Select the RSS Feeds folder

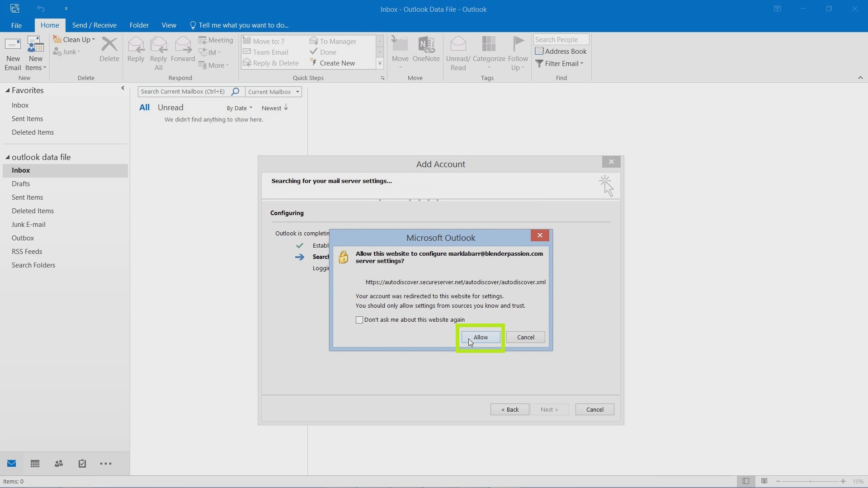27,252
